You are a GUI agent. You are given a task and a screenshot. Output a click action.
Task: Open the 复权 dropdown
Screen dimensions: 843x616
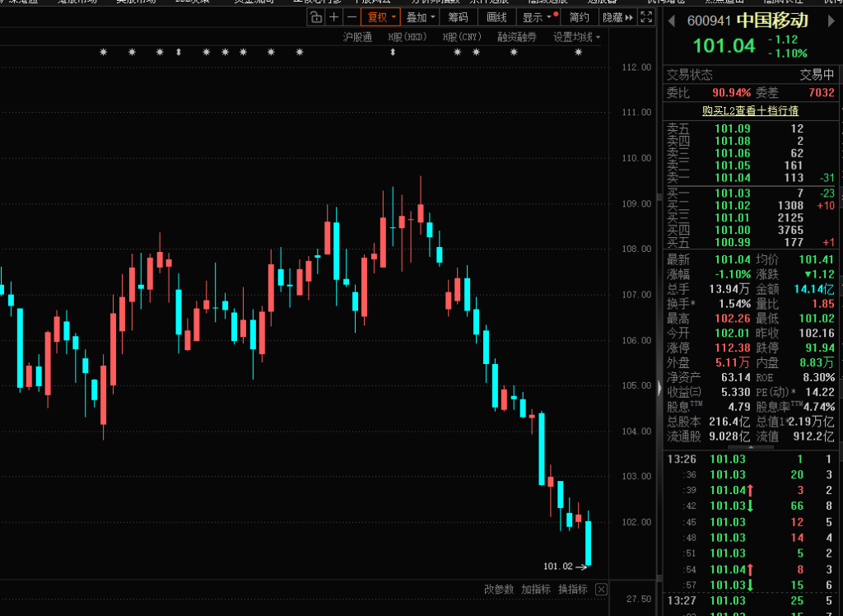381,17
